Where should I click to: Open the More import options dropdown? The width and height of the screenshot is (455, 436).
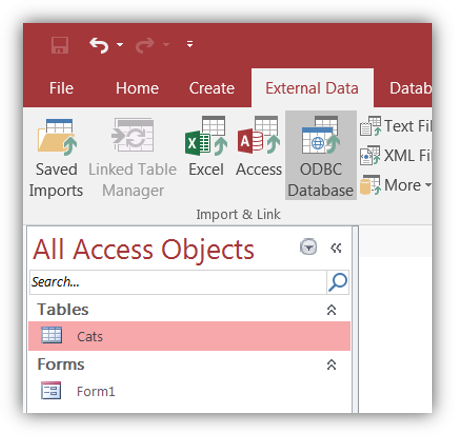point(396,185)
